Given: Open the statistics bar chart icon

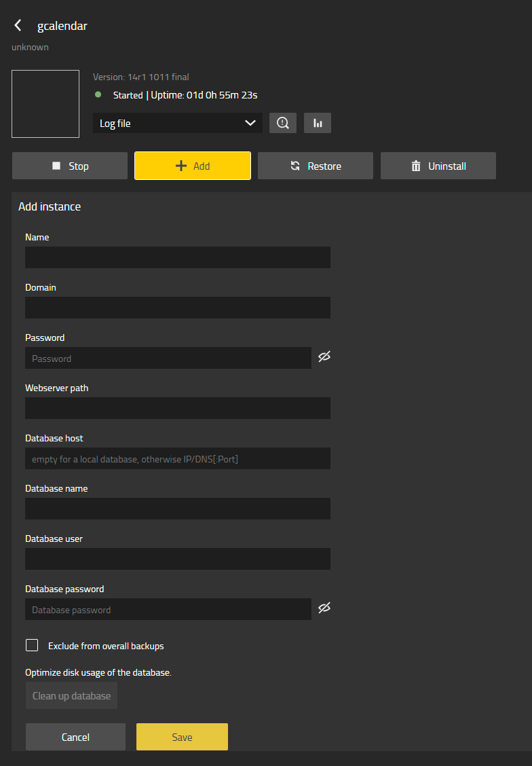Looking at the screenshot, I should [x=318, y=123].
